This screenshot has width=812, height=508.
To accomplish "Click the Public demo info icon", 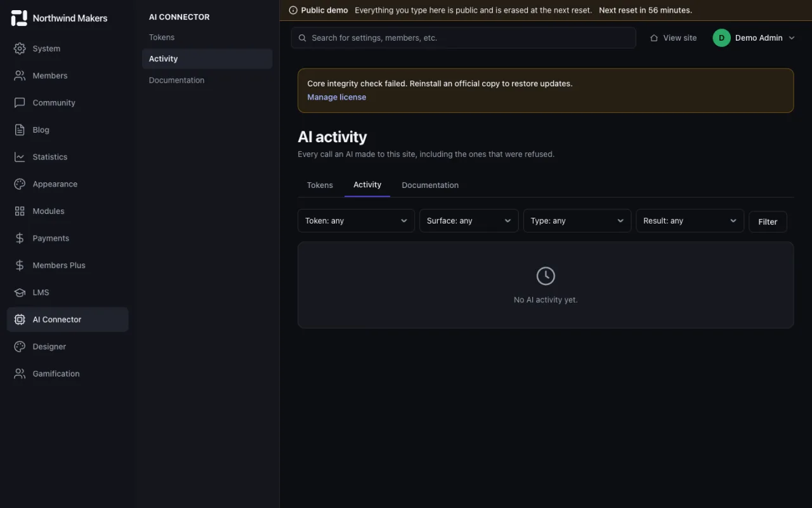I will [293, 10].
